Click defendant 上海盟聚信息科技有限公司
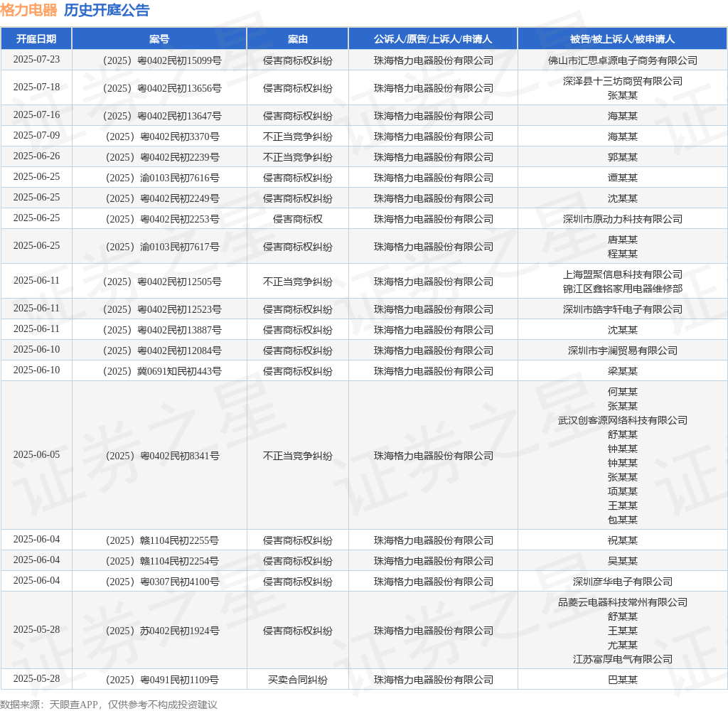Viewport: 728px width, 711px height. coord(623,275)
